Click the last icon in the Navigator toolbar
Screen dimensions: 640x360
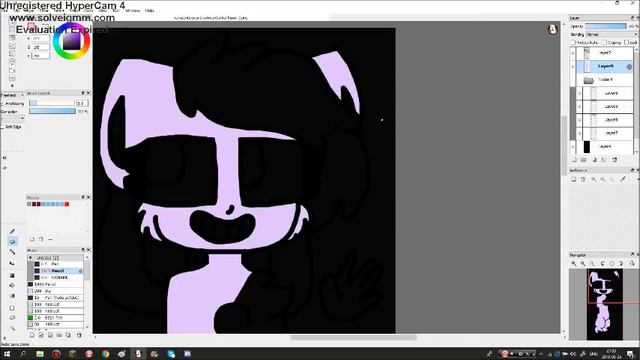click(632, 264)
